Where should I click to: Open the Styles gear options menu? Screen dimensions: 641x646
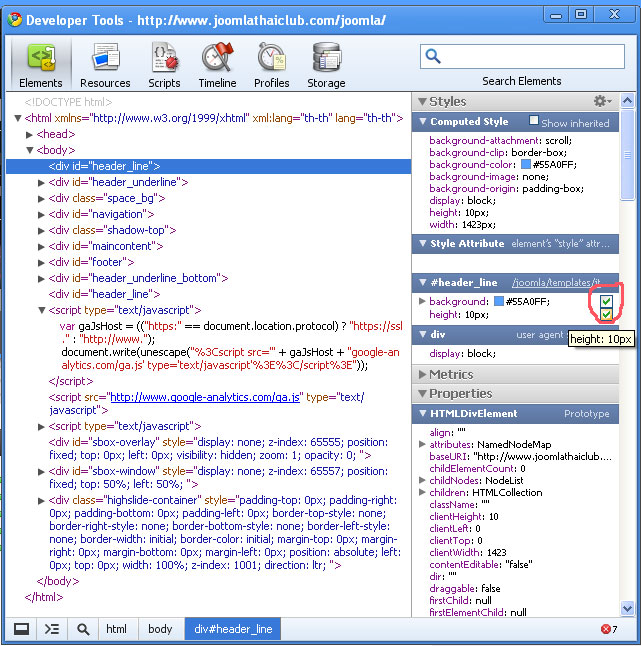(602, 101)
